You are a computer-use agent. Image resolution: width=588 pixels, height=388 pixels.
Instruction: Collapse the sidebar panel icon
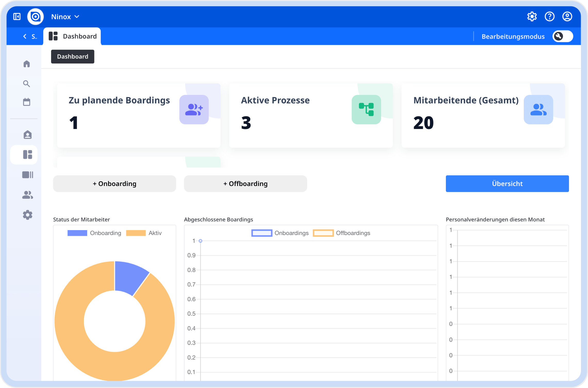(17, 17)
